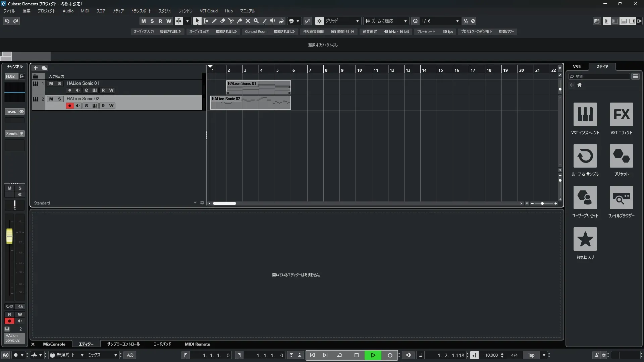The image size is (644, 362).
Task: Switch to the MixConsole tab
Action: (54, 344)
